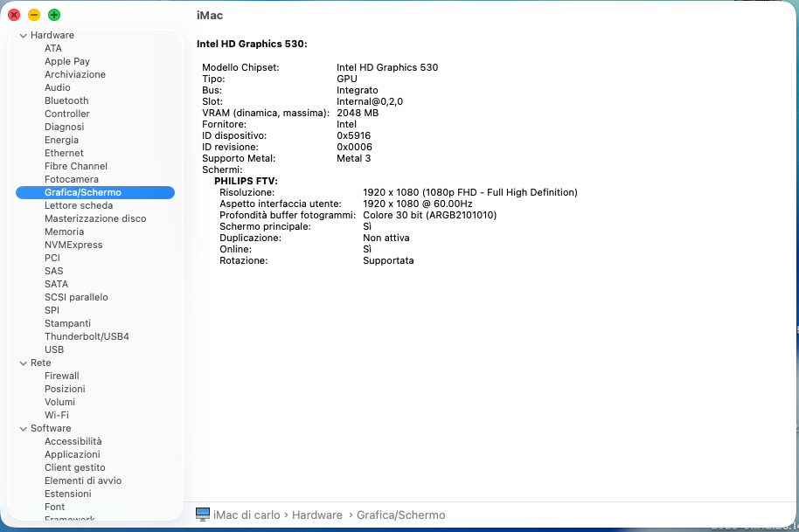
Task: Click the iMac computer icon in path bar
Action: pos(202,515)
